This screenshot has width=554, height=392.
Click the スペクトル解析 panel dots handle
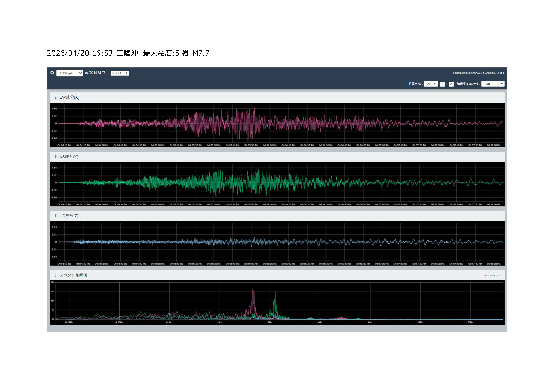coord(56,275)
